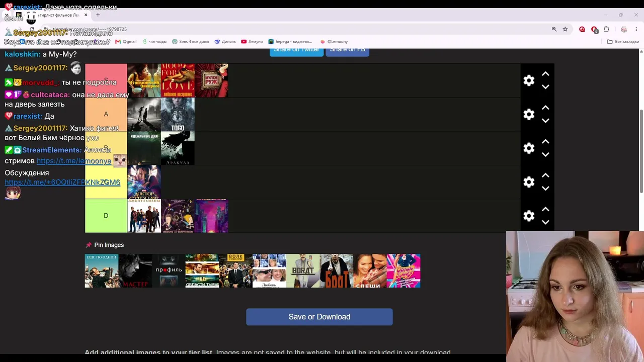The image size is (644, 362).
Task: Select the Области тьмы unranked poster
Action: pos(202,271)
